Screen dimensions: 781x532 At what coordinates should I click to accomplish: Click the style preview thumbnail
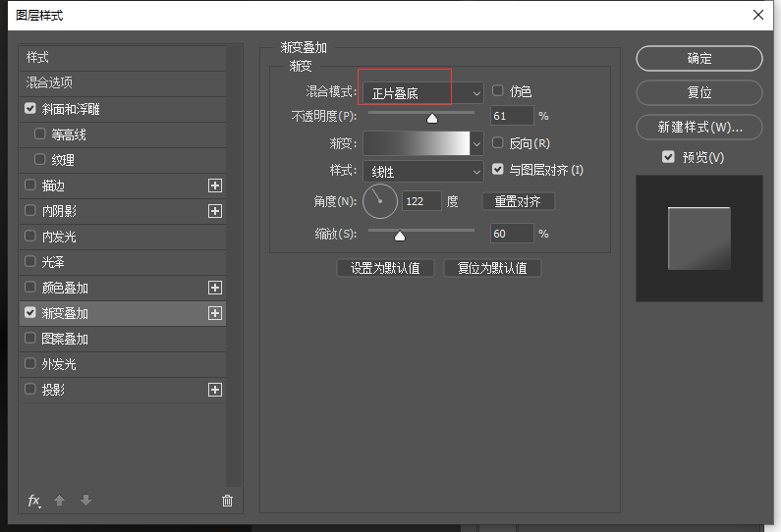click(x=699, y=239)
